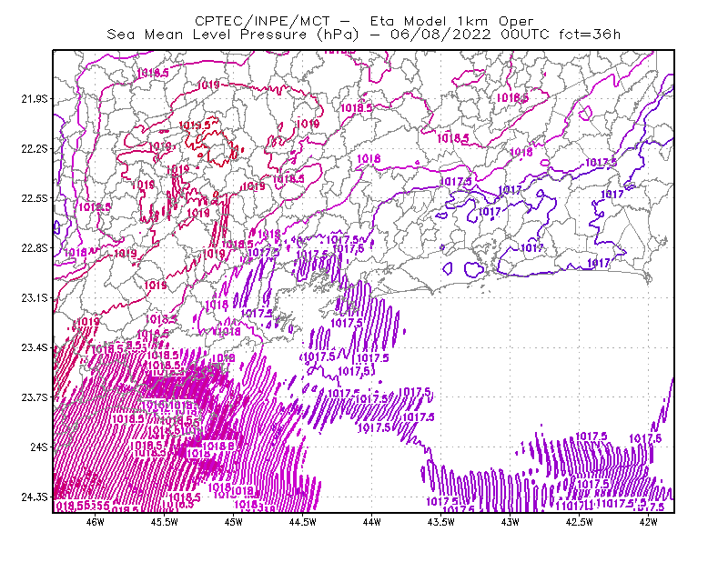Click the red '1019.5' contour label
This screenshot has height=562, width=728.
point(194,125)
